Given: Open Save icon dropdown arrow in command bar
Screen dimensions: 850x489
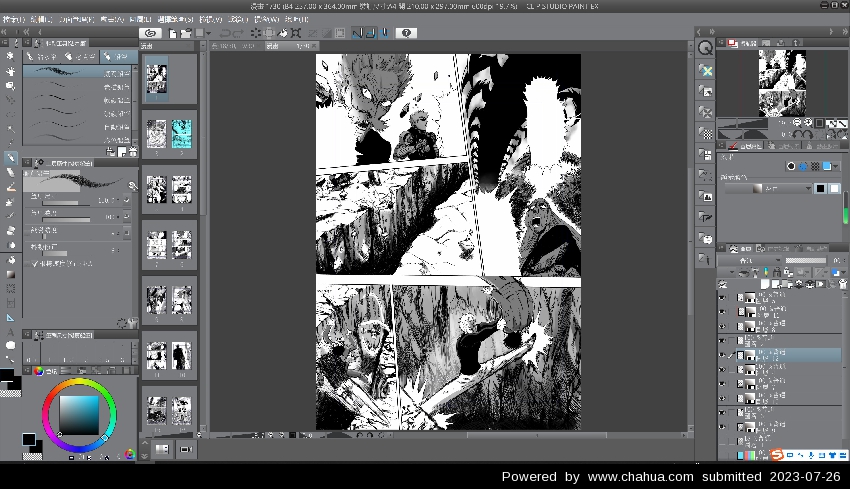Looking at the screenshot, I should coord(208,34).
